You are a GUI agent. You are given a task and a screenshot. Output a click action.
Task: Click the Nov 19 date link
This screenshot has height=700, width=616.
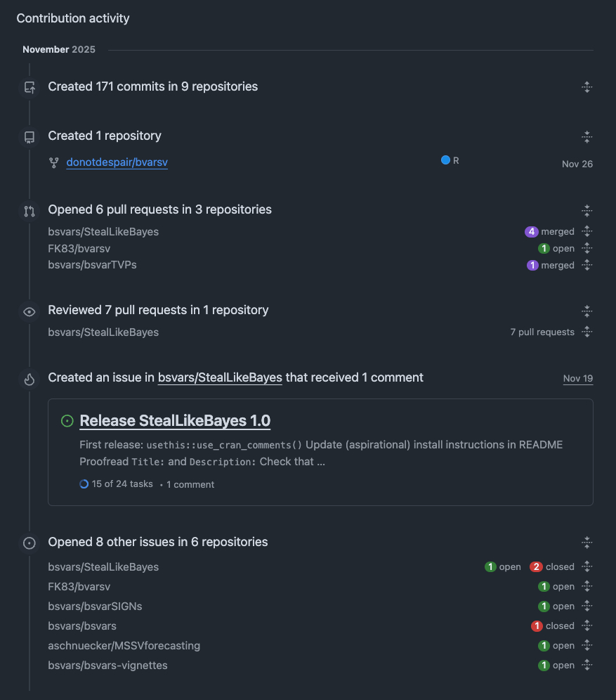pos(577,379)
